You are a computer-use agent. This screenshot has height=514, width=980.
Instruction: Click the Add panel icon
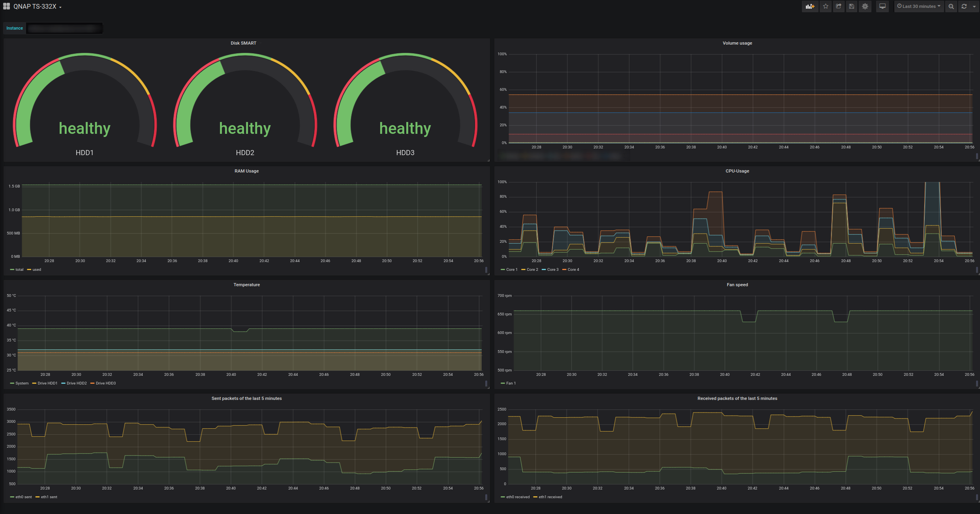810,6
